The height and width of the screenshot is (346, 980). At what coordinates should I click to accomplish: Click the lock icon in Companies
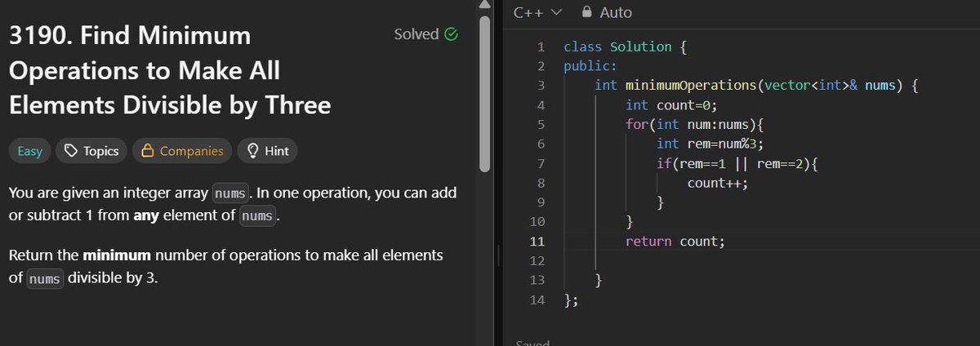(148, 151)
